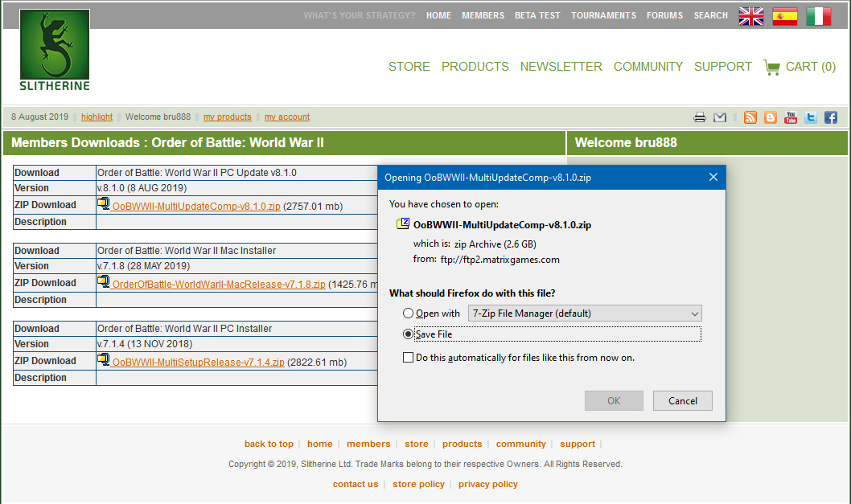Click the printer icon
Viewport: 851px width, 504px height.
tap(700, 117)
